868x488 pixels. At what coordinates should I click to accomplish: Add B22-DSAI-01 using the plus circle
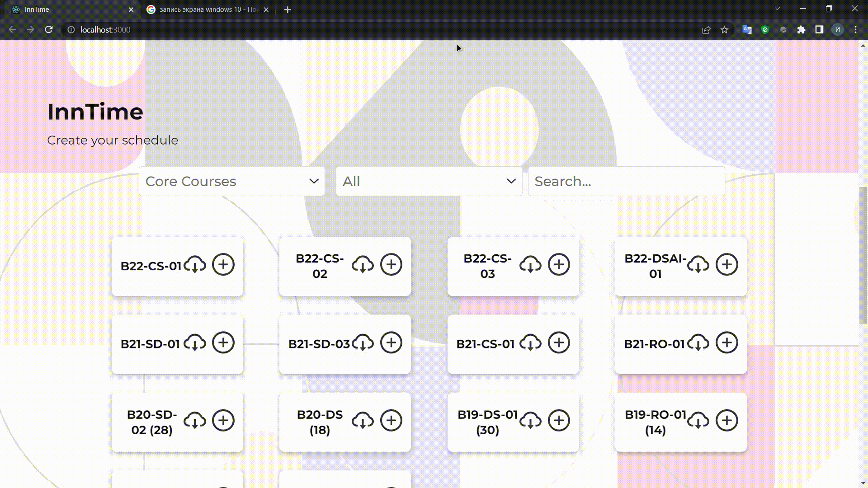[726, 265]
